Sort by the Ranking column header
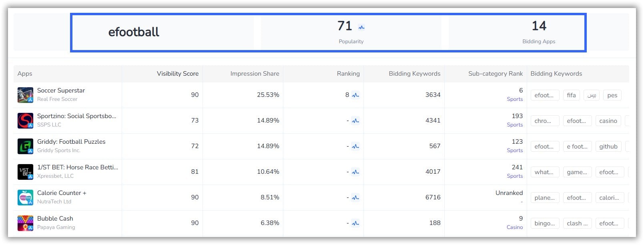Image resolution: width=644 pixels, height=245 pixels. tap(348, 74)
